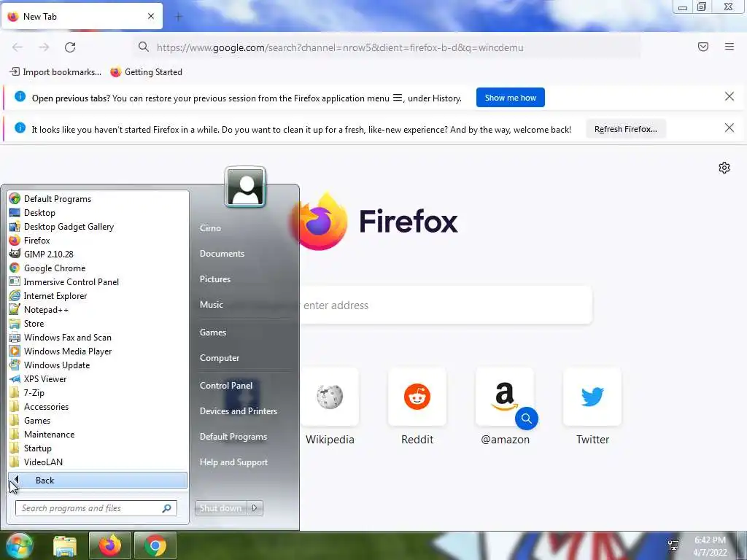
Task: Go Back to the main Start menu
Action: (98, 480)
